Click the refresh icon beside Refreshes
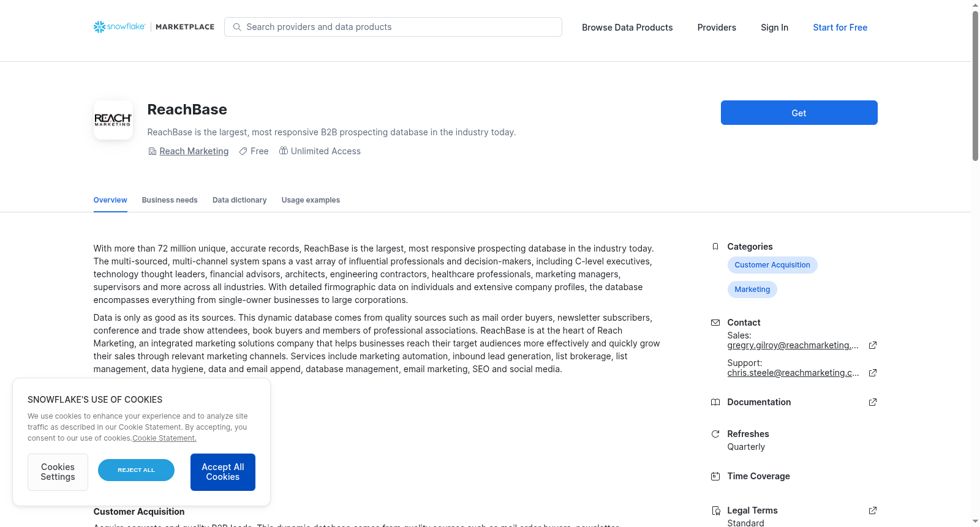 [715, 434]
